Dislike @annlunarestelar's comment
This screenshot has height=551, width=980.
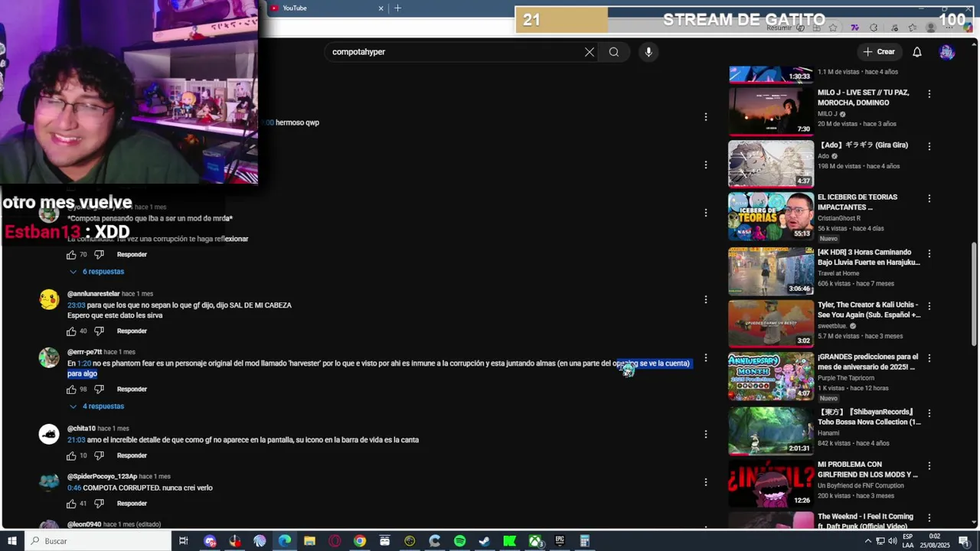coord(99,331)
